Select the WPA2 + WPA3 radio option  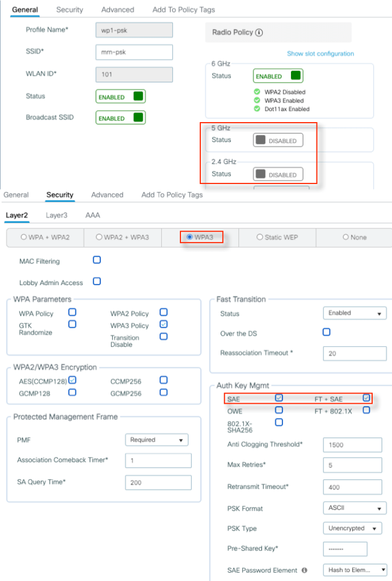123,237
